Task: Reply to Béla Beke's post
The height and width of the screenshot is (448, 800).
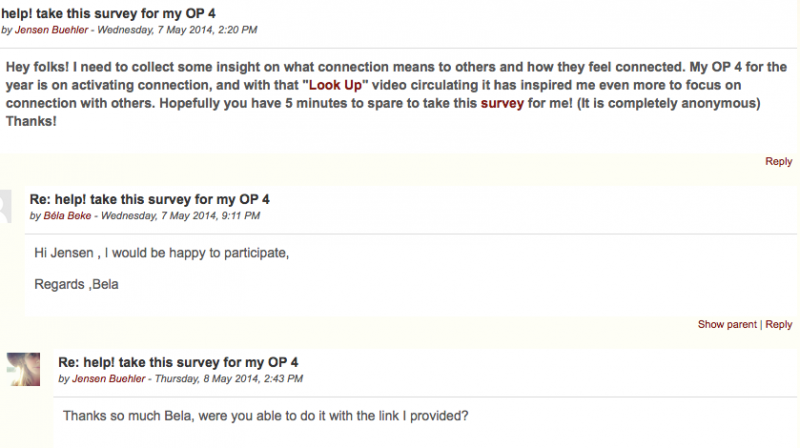Action: 779,324
